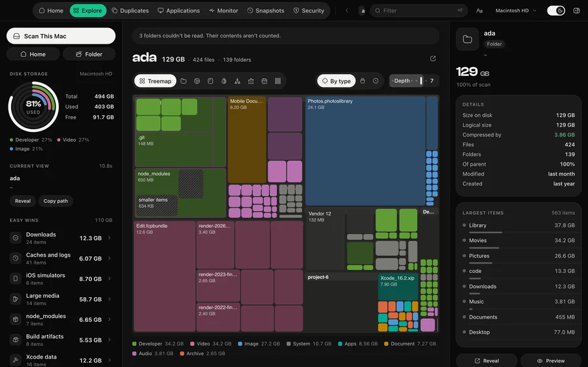Click Scan This Mac button
Image resolution: width=588 pixels, height=367 pixels.
point(61,36)
